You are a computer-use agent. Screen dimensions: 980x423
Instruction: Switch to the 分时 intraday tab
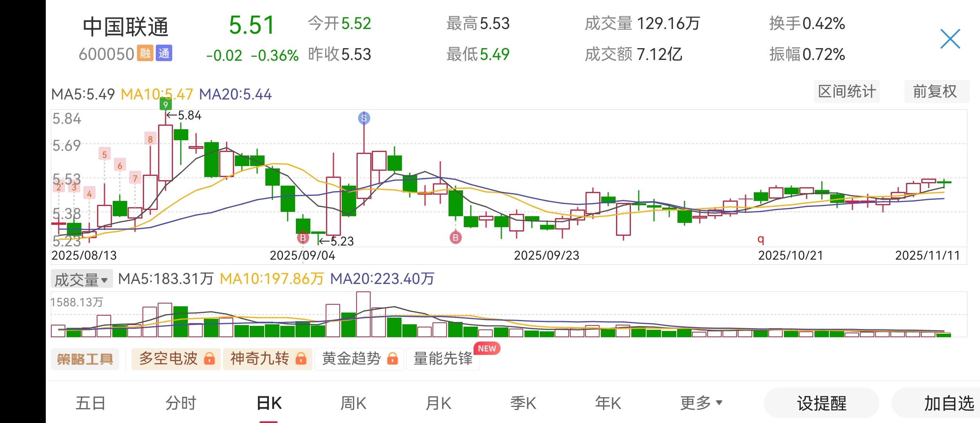(180, 403)
